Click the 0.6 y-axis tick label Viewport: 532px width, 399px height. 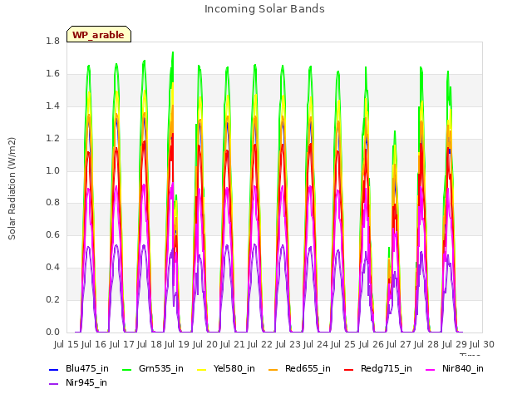pyautogui.click(x=52, y=235)
